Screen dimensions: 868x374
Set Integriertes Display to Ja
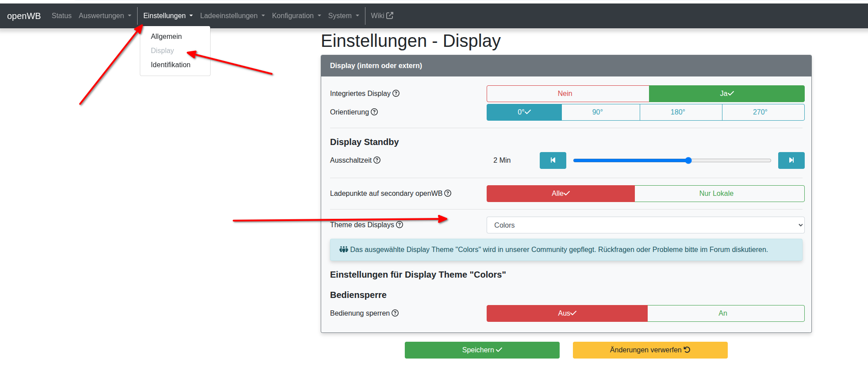(727, 94)
